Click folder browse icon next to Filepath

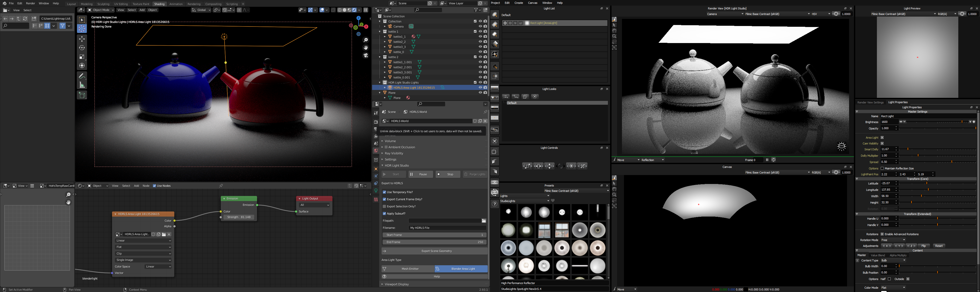point(484,221)
